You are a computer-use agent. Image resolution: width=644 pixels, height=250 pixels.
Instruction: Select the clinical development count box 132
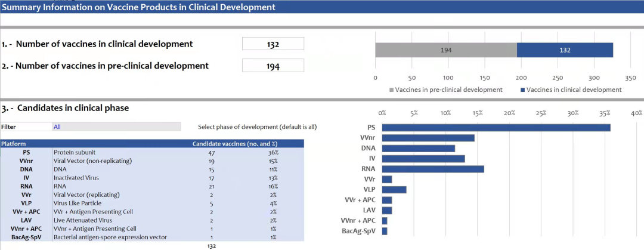pos(273,44)
